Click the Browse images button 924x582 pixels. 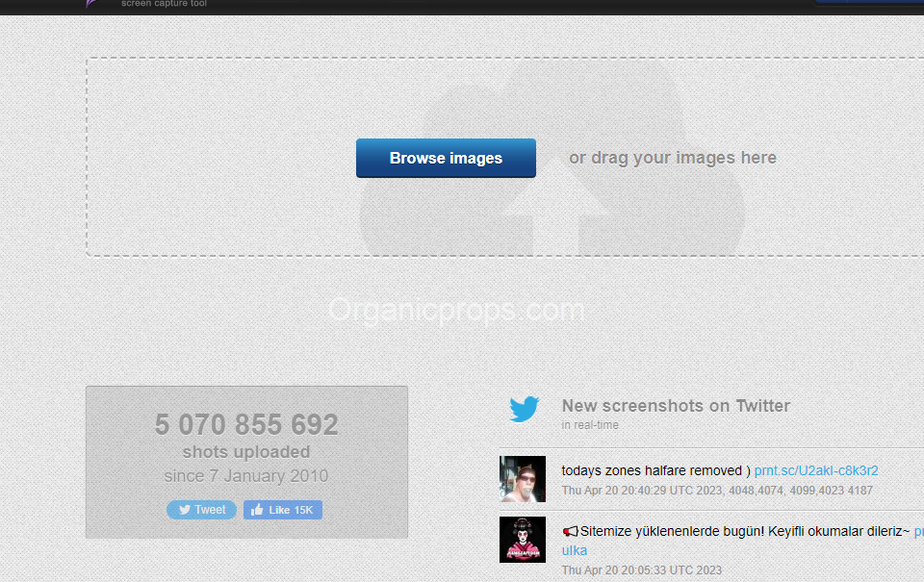pyautogui.click(x=446, y=158)
